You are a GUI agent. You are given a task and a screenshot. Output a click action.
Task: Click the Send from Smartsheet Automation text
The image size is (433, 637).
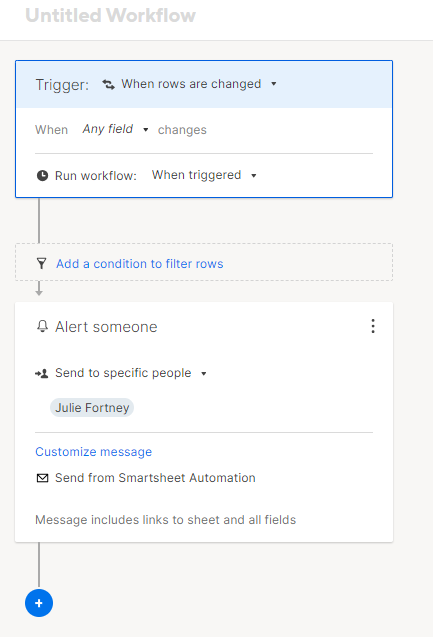coord(155,478)
